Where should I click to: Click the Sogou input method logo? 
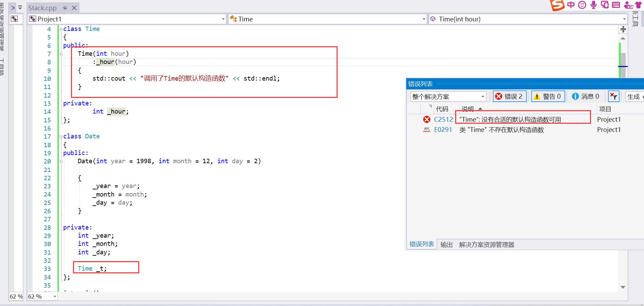(x=557, y=5)
